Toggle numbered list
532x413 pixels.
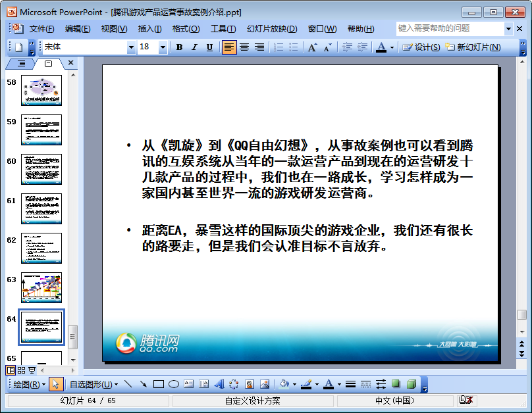click(279, 47)
